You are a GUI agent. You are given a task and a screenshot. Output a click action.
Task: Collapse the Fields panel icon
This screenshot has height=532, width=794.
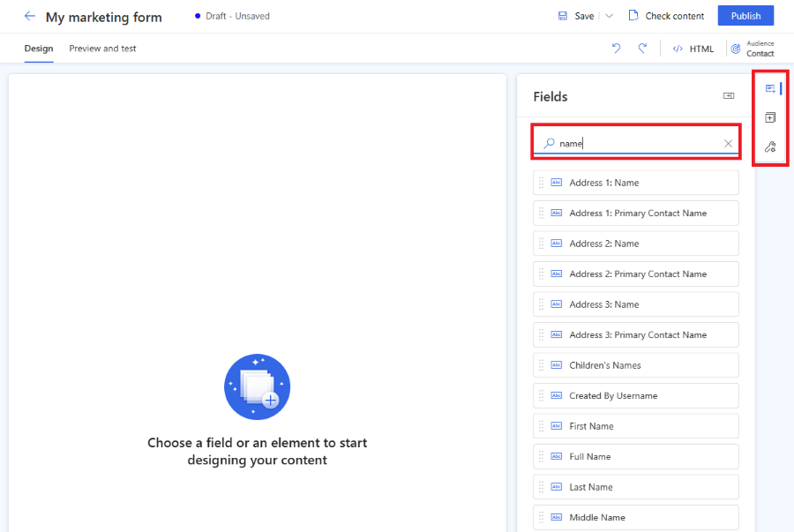(x=728, y=95)
